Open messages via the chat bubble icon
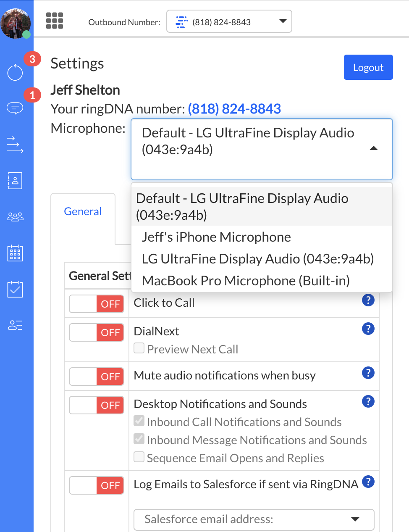The height and width of the screenshot is (532, 409). click(15, 108)
